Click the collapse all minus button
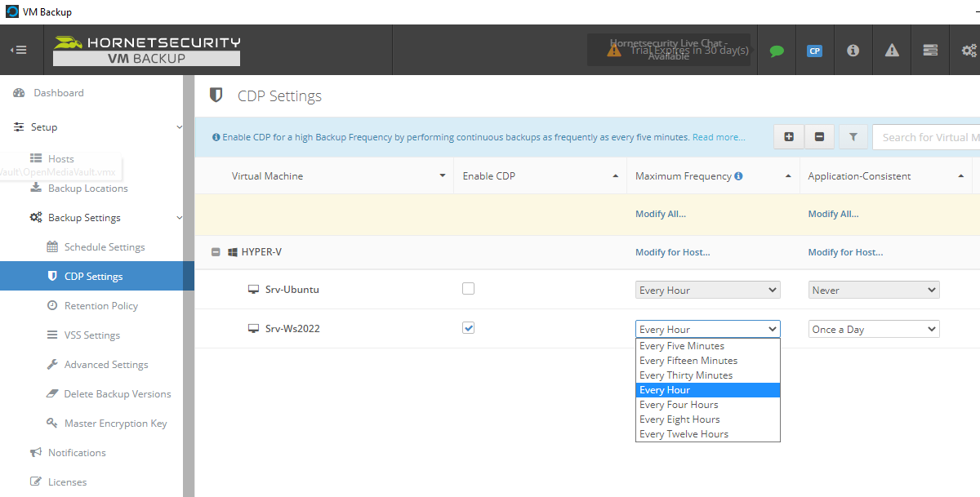The width and height of the screenshot is (980, 497). [x=819, y=137]
